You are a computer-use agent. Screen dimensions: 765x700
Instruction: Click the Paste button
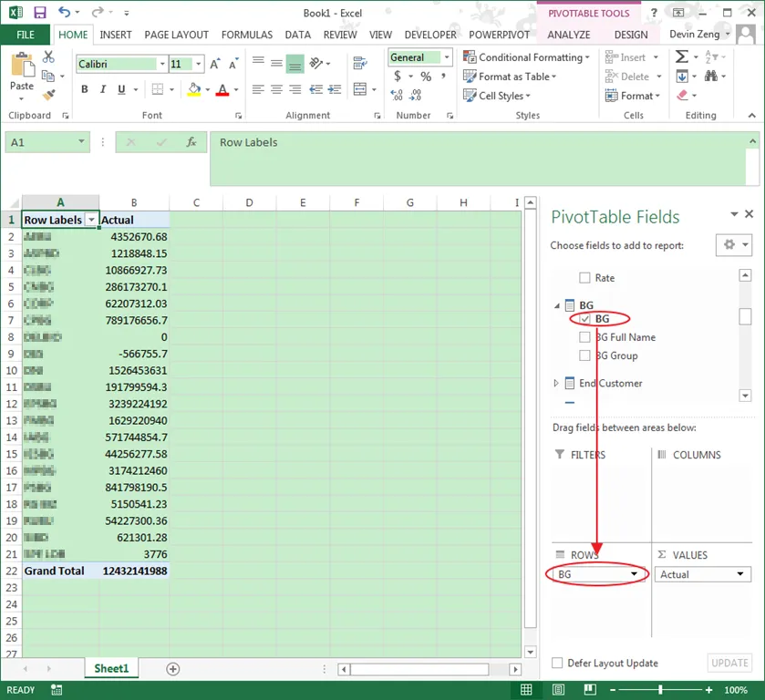(22, 77)
